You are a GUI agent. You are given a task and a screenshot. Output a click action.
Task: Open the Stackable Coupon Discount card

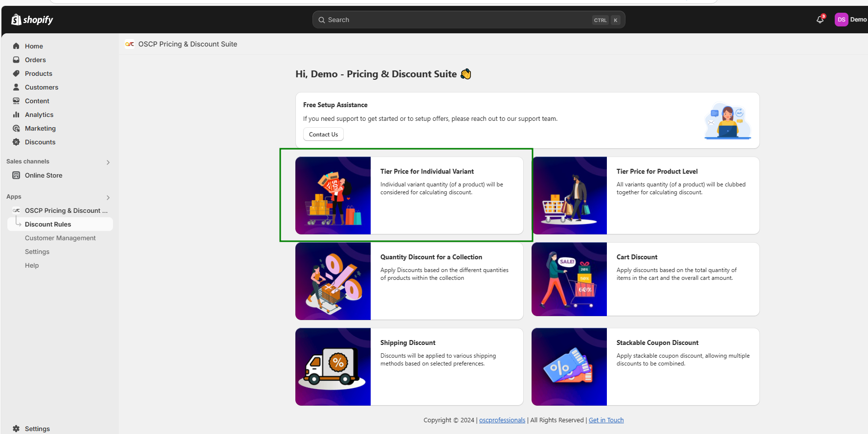[x=645, y=366]
